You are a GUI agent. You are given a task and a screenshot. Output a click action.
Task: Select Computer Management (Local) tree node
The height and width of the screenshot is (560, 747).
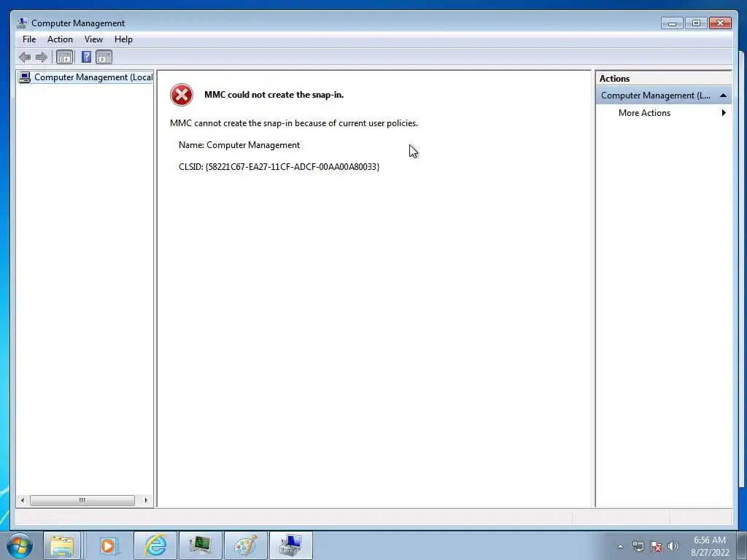(x=86, y=77)
